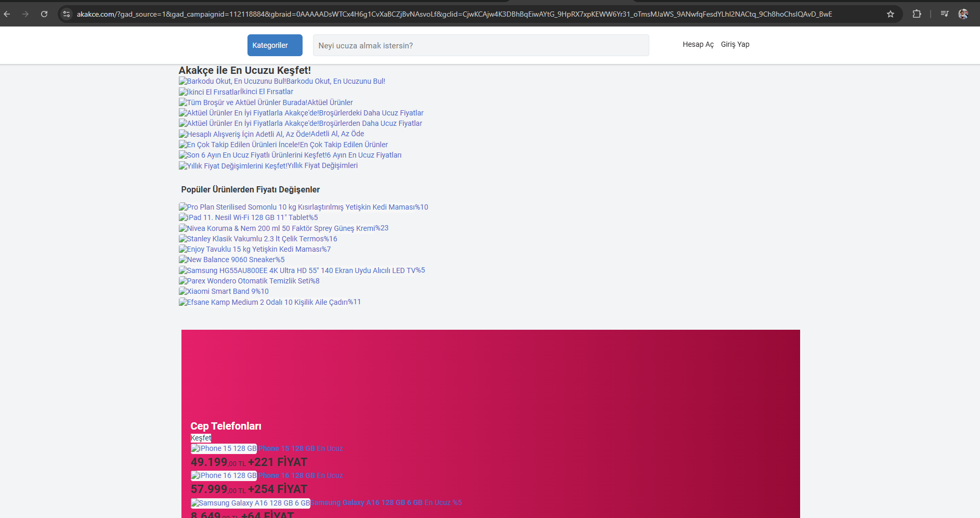The height and width of the screenshot is (518, 980).
Task: Open the Kategoriler button
Action: click(275, 45)
